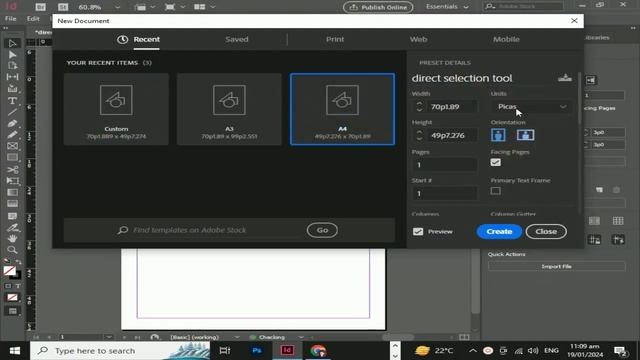Open Chrome from the taskbar
640x360 pixels.
pyautogui.click(x=318, y=351)
